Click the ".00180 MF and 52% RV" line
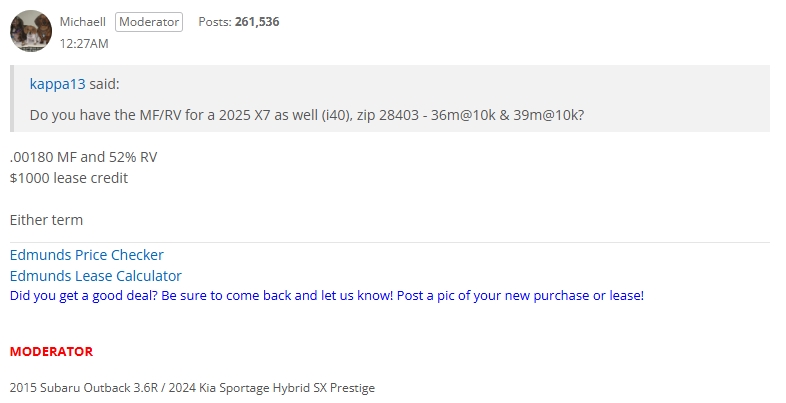This screenshot has height=403, width=786. [x=83, y=157]
